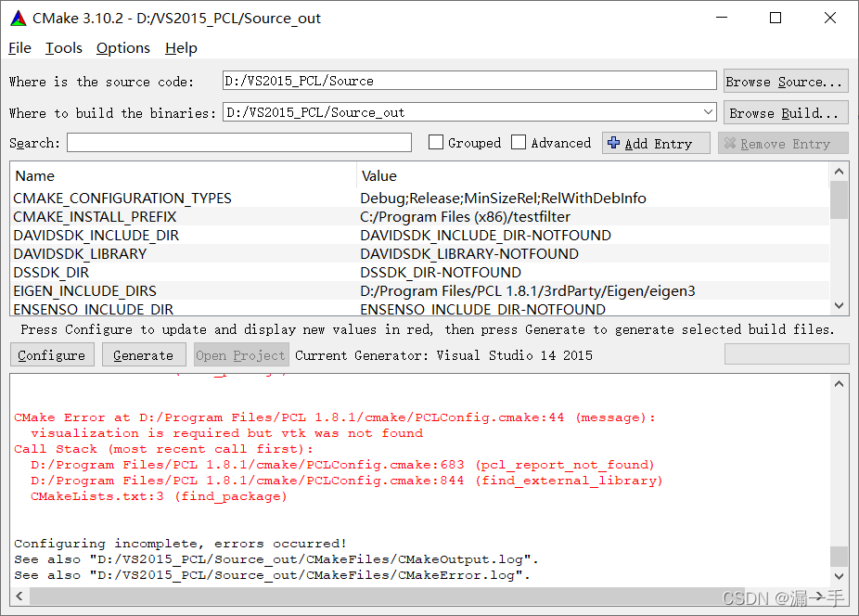The width and height of the screenshot is (859, 616).
Task: Click the scroll-down arrow of the cache variable table
Action: (839, 306)
